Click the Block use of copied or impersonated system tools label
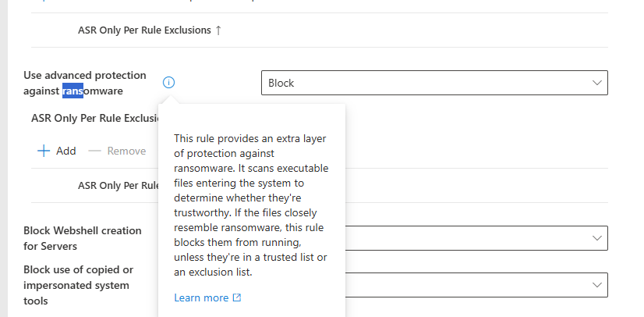Viewport: 644px width, 317px height. tap(79, 285)
